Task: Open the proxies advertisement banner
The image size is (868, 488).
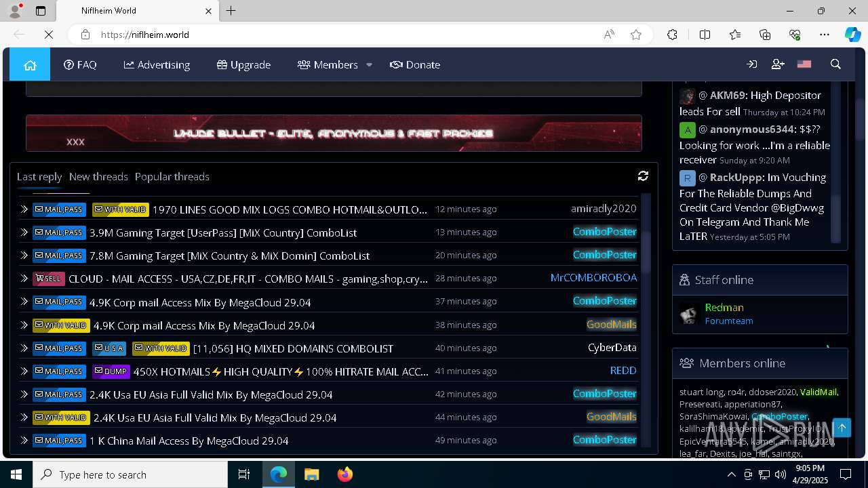Action: (x=334, y=133)
